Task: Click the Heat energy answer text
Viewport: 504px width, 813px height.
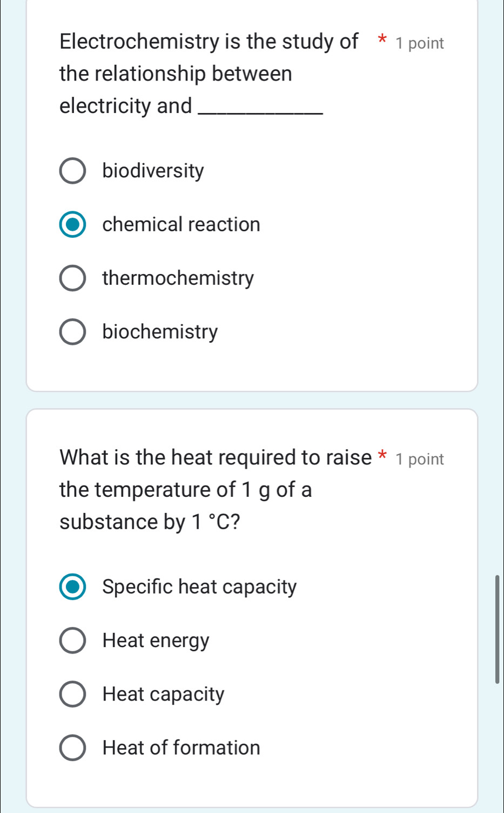Action: pyautogui.click(x=156, y=641)
